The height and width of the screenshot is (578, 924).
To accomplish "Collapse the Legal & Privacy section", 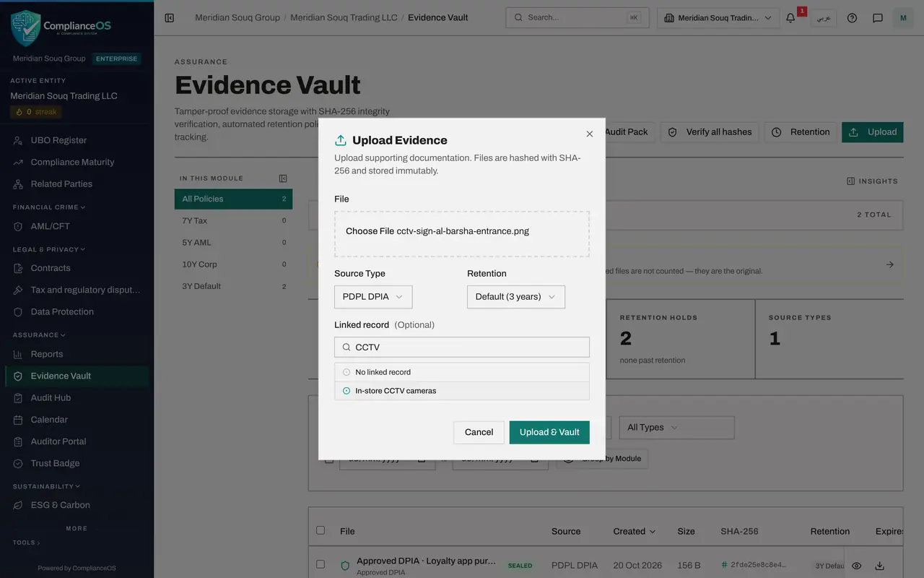I will click(49, 249).
